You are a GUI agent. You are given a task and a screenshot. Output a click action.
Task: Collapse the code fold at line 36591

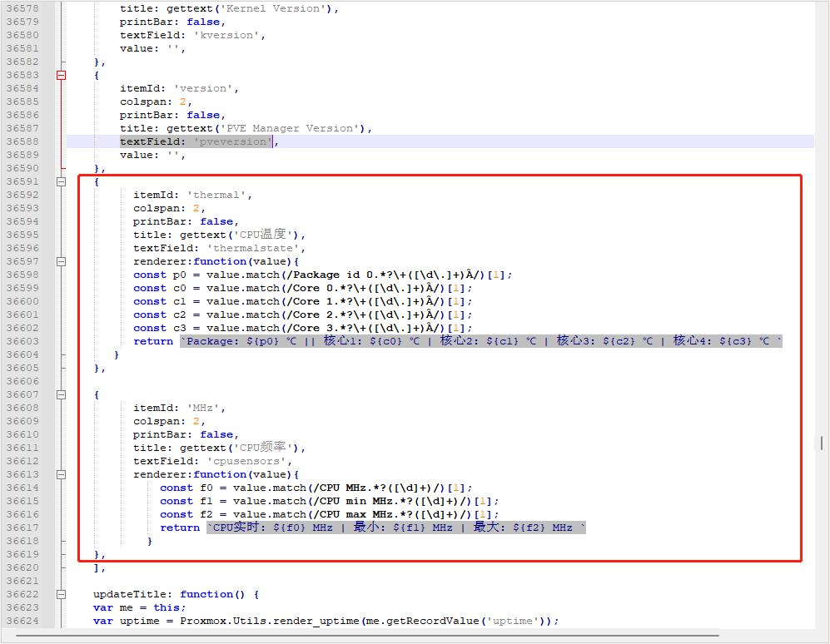[62, 181]
